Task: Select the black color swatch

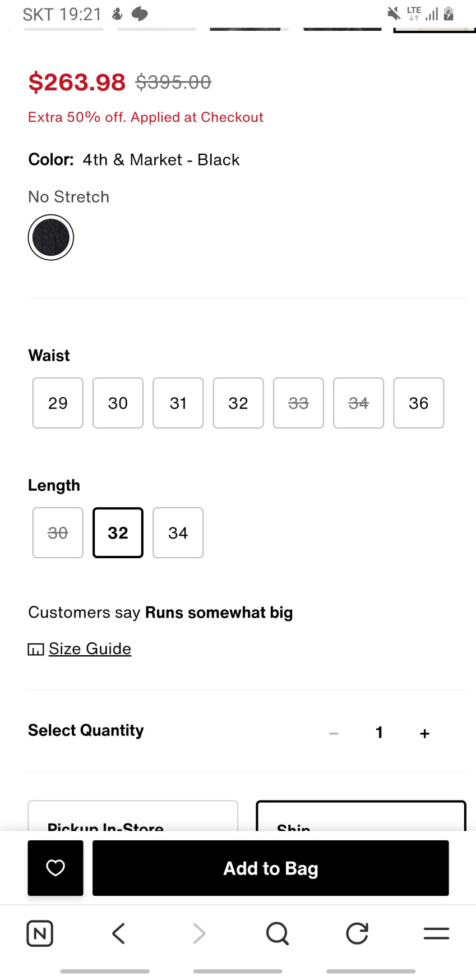Action: point(51,237)
